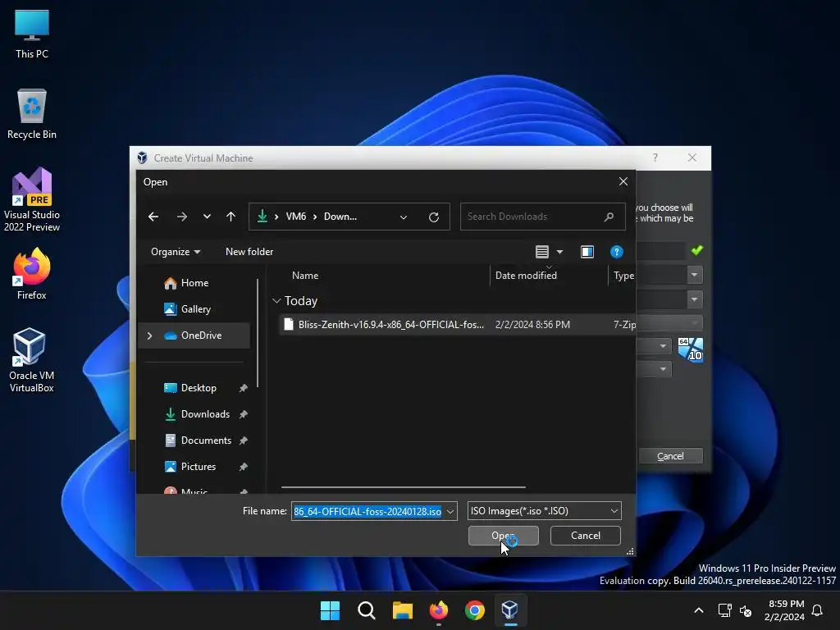840x630 pixels.
Task: Expand the address bar path history
Action: click(404, 217)
